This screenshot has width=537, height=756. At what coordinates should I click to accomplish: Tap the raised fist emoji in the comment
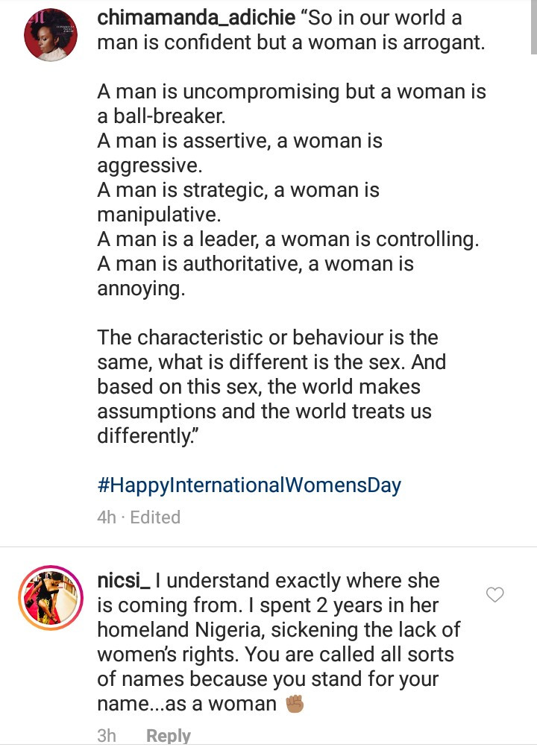click(x=295, y=704)
